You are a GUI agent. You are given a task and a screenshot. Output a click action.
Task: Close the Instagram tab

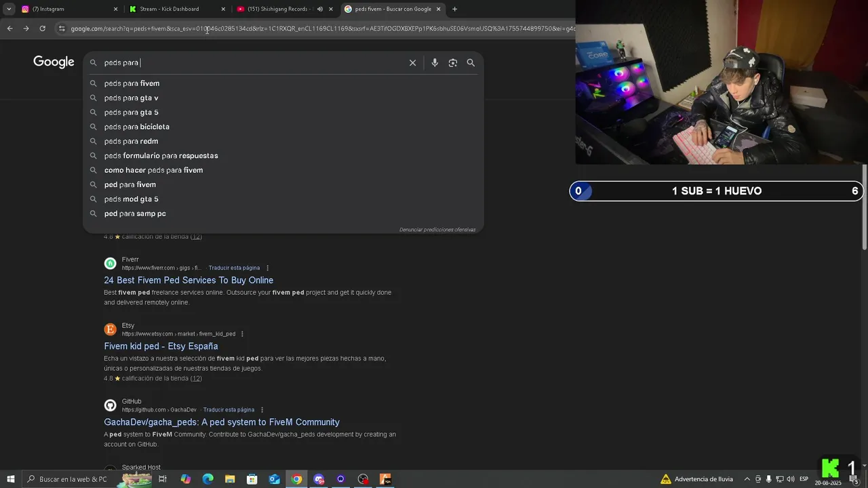tap(115, 9)
